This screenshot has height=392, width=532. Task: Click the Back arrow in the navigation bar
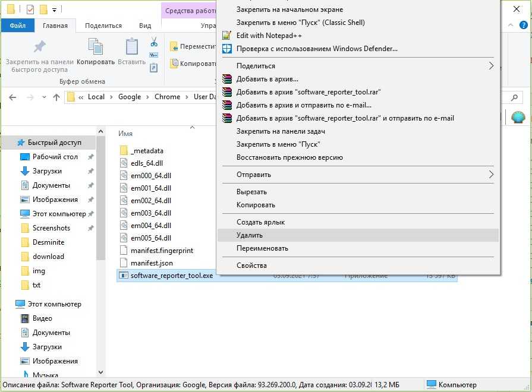(x=12, y=97)
